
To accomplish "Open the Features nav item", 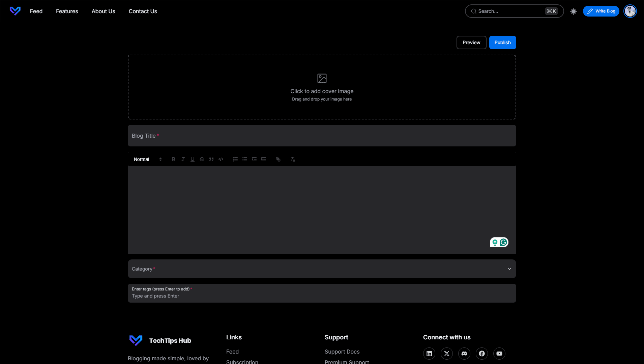I will [67, 11].
